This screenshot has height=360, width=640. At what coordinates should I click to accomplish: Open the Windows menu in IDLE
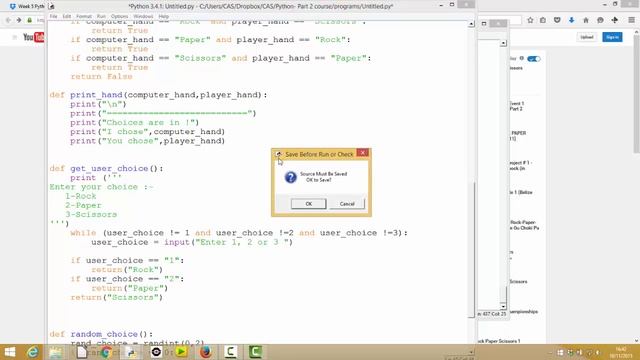pos(143,16)
